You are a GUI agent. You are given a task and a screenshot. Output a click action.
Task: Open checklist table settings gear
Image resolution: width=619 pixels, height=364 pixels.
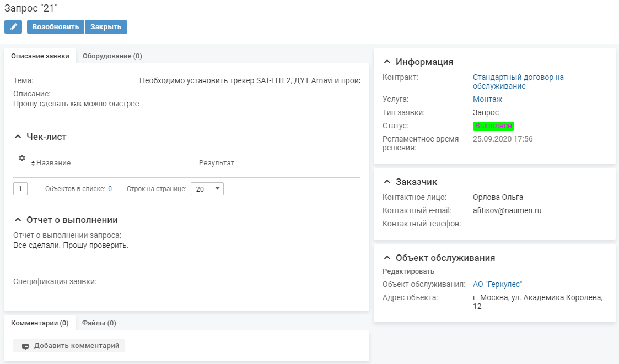[22, 158]
